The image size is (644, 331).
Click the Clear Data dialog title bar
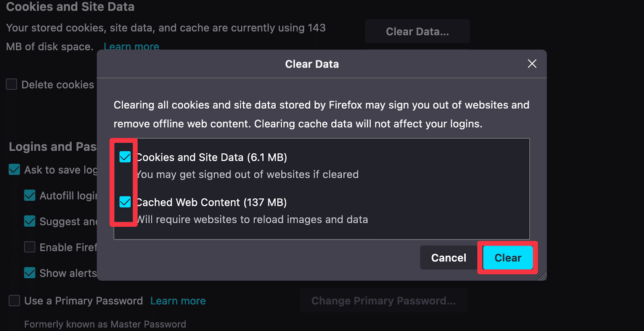(x=312, y=64)
